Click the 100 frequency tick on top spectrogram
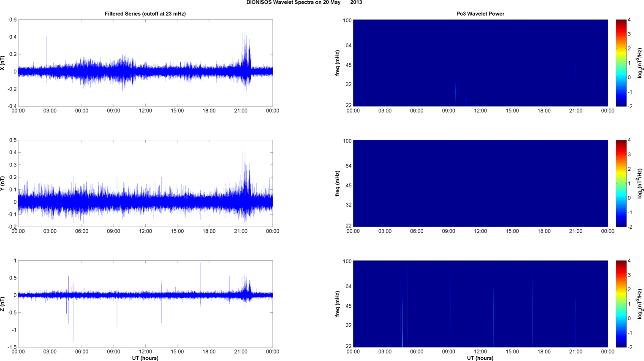This screenshot has width=644, height=361. pyautogui.click(x=347, y=20)
